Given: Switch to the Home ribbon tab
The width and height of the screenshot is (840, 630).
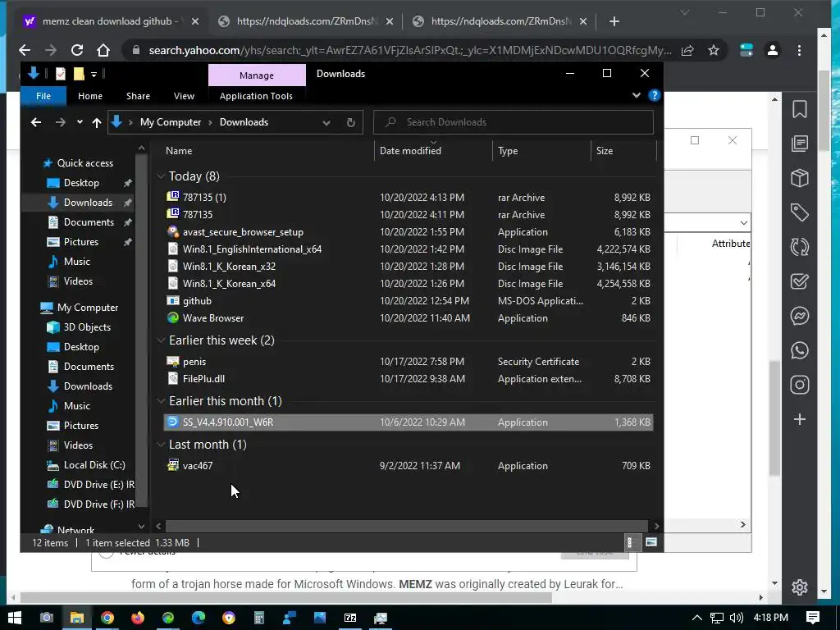Looking at the screenshot, I should [x=90, y=96].
